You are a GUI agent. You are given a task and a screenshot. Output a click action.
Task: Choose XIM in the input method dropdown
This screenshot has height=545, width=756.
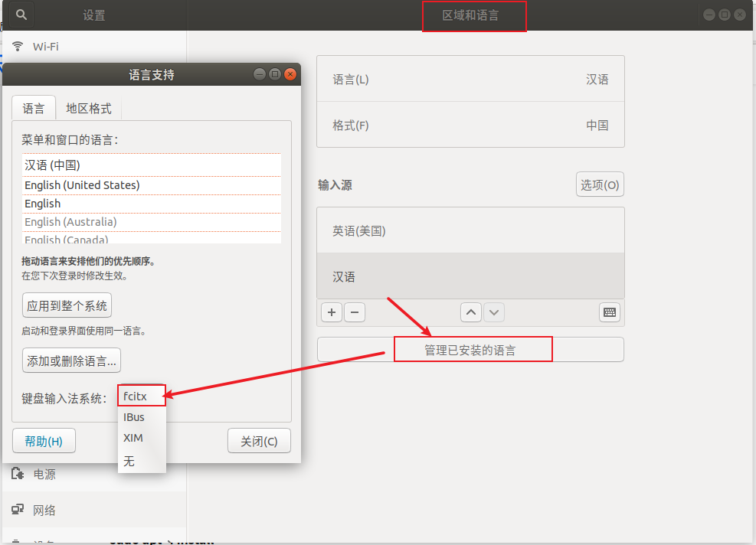pyautogui.click(x=142, y=438)
